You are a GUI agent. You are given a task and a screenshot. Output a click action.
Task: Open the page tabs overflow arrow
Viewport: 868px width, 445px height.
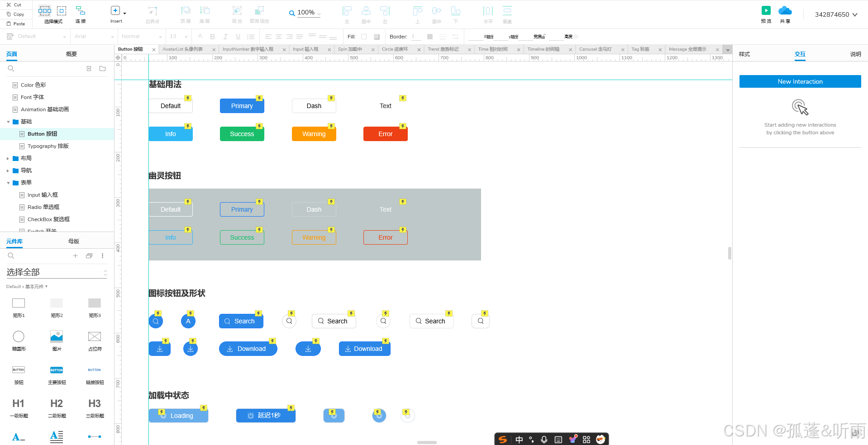click(728, 50)
